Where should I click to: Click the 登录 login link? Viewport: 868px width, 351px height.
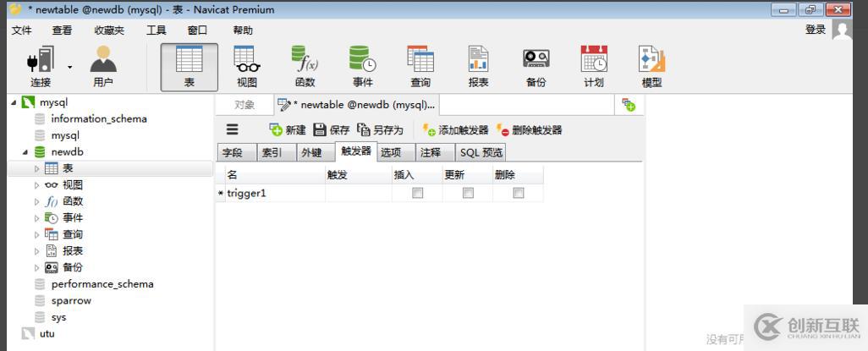point(816,30)
